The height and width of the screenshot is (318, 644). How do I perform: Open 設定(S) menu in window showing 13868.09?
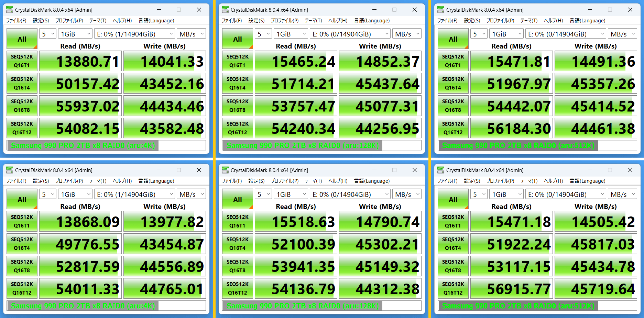pyautogui.click(x=41, y=181)
